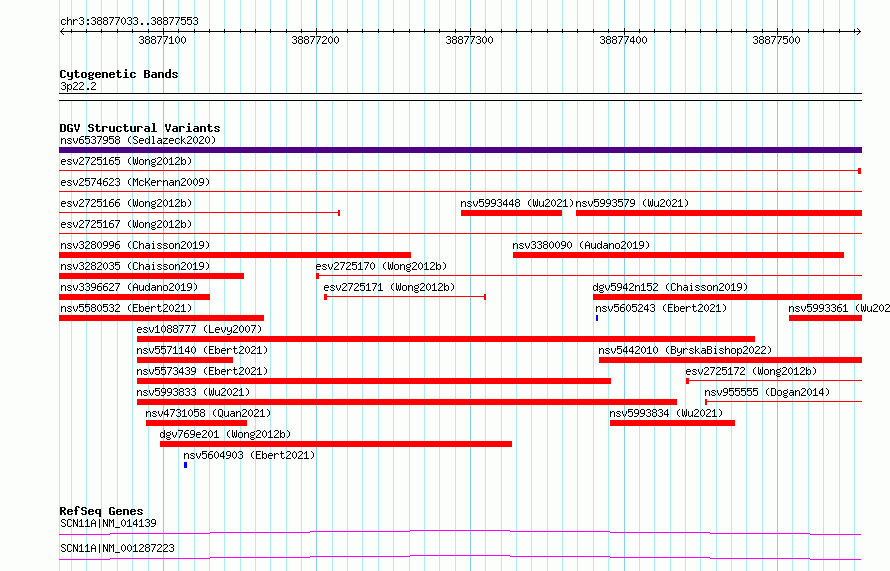Select red bar beneath nsv5993834
The image size is (890, 571).
click(x=673, y=423)
